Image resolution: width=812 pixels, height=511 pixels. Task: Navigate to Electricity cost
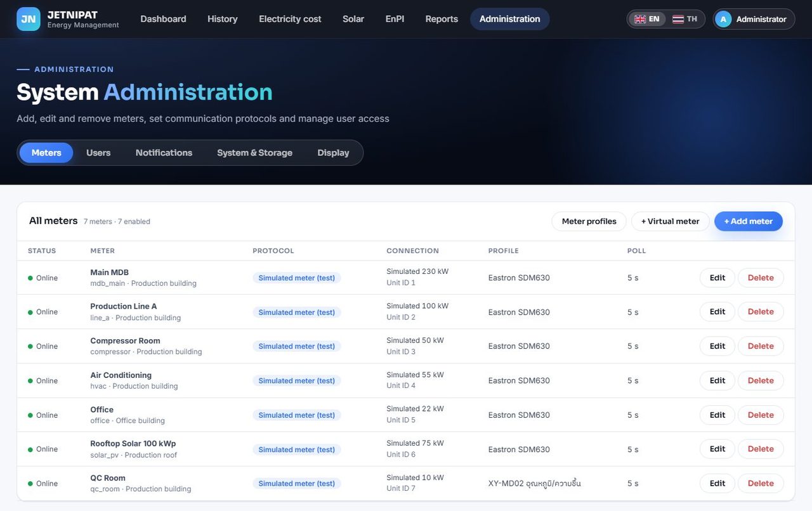[x=290, y=19]
